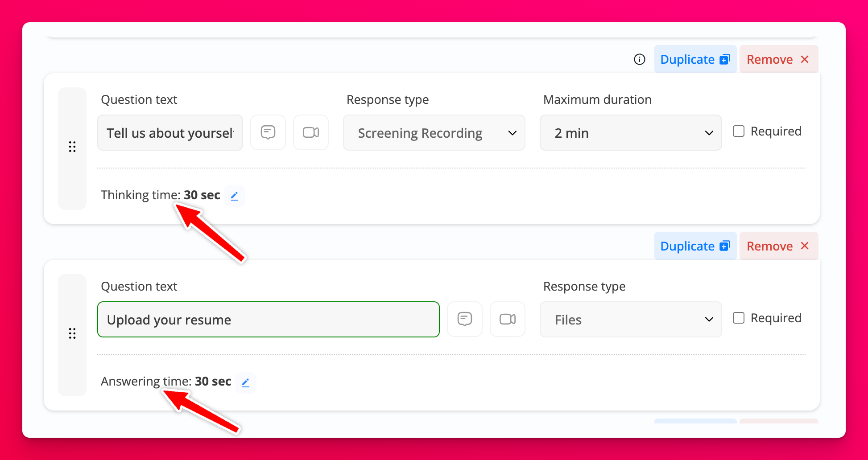Expand the 2 min maximum duration dropdown
The height and width of the screenshot is (460, 868).
(x=631, y=133)
